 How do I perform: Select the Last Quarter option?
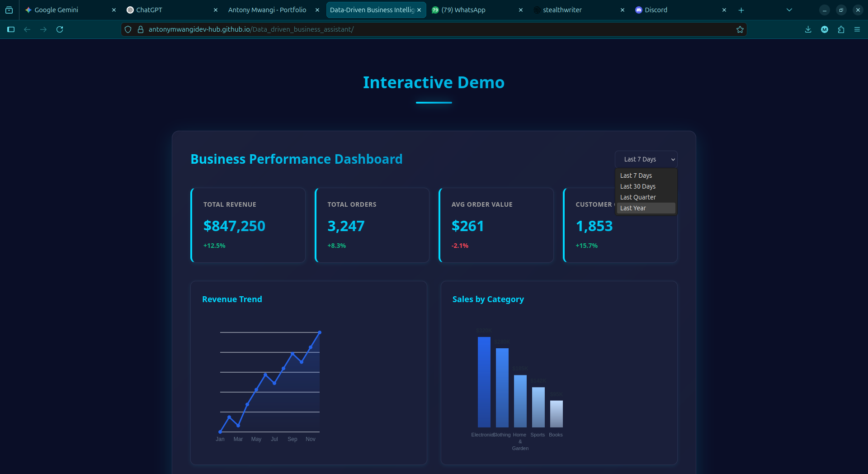pyautogui.click(x=638, y=197)
